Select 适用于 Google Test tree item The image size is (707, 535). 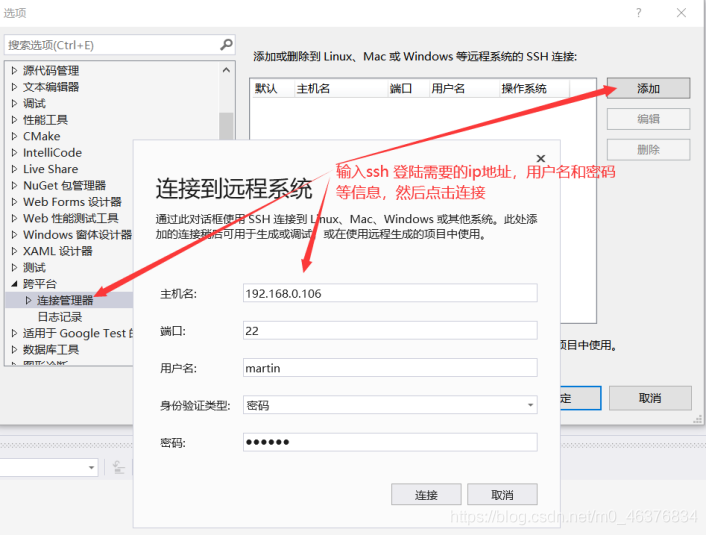click(x=78, y=333)
